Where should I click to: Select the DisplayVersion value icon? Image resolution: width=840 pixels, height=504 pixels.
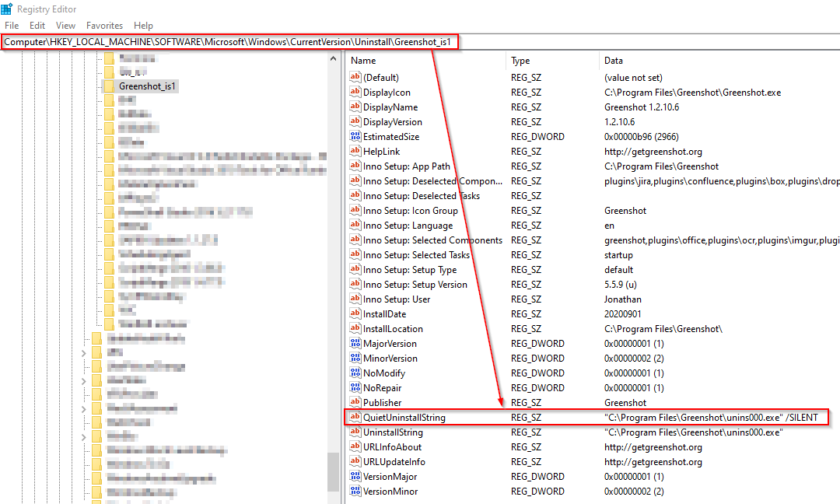355,121
